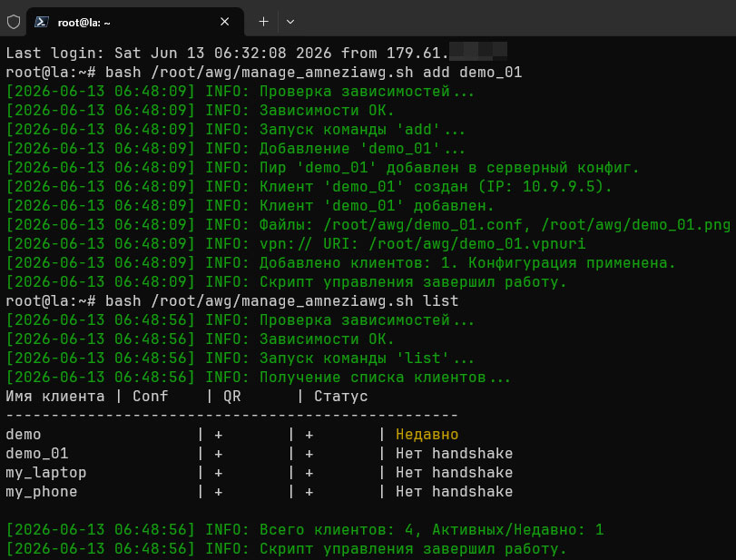Click the 'Имя клиента' column header
The image size is (736, 560).
(55, 397)
